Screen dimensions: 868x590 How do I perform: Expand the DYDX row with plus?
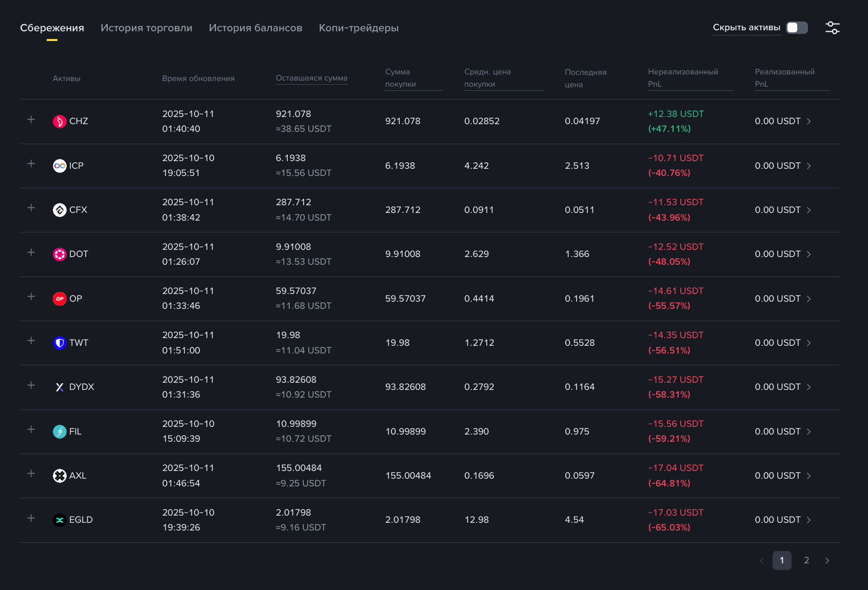click(x=31, y=385)
